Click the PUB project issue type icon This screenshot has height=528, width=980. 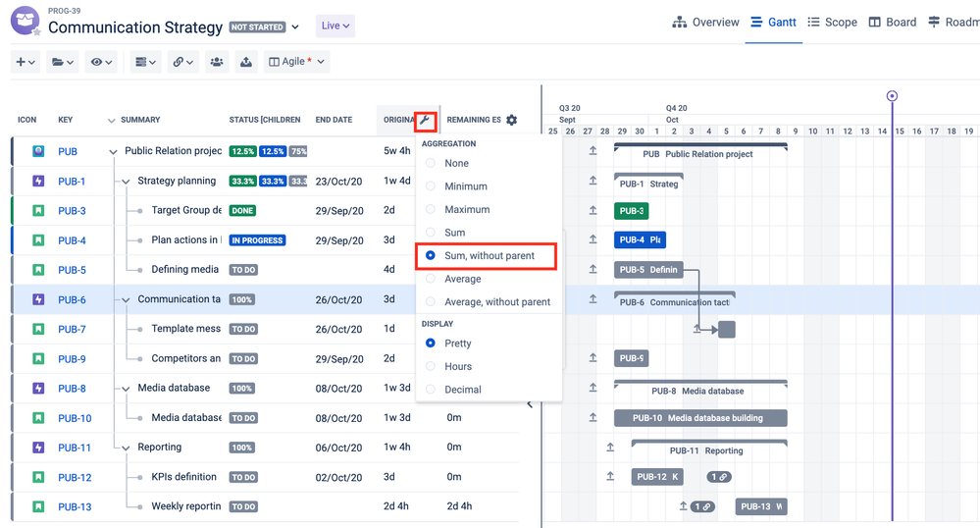(x=38, y=151)
